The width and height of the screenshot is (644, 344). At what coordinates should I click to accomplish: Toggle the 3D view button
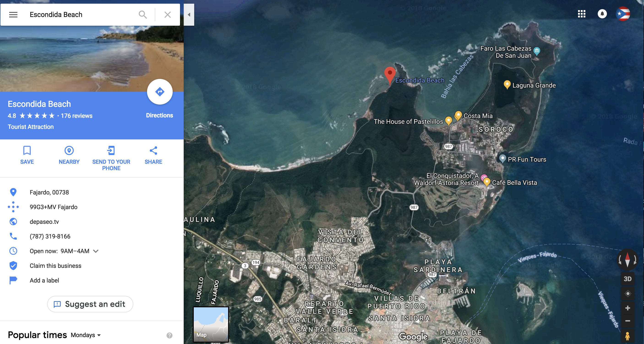627,279
